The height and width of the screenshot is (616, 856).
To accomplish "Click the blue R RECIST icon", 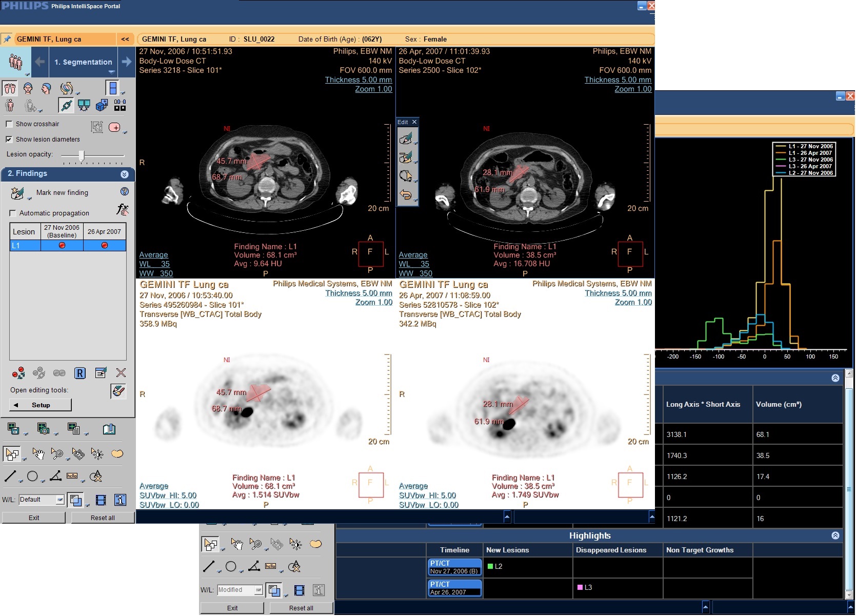I will click(x=80, y=373).
